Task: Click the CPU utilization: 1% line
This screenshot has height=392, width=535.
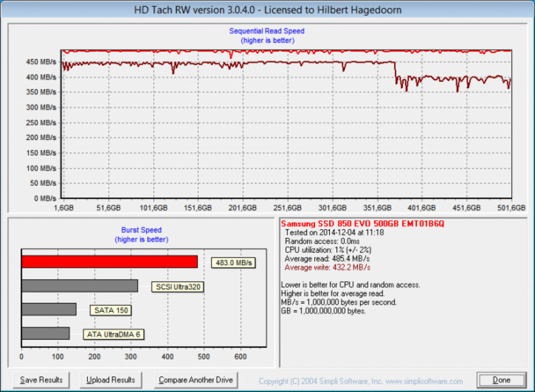Action: pos(328,250)
